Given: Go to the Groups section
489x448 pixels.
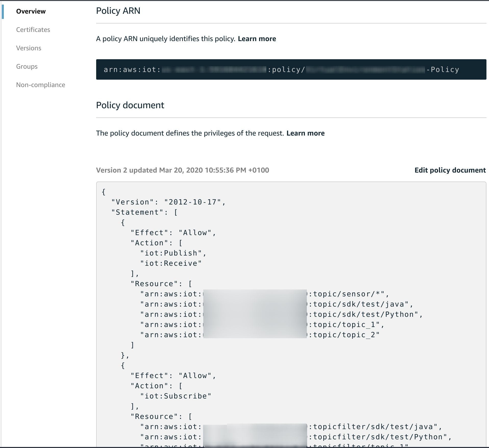Looking at the screenshot, I should pos(27,66).
